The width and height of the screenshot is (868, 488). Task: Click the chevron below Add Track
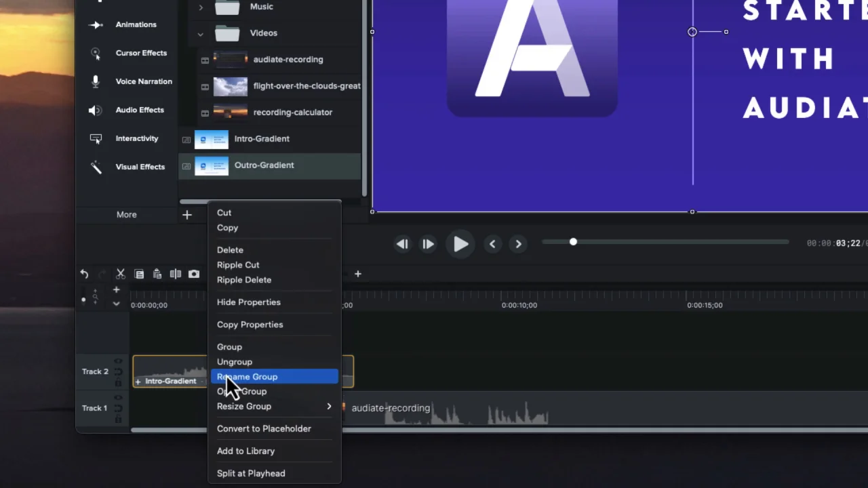point(116,304)
